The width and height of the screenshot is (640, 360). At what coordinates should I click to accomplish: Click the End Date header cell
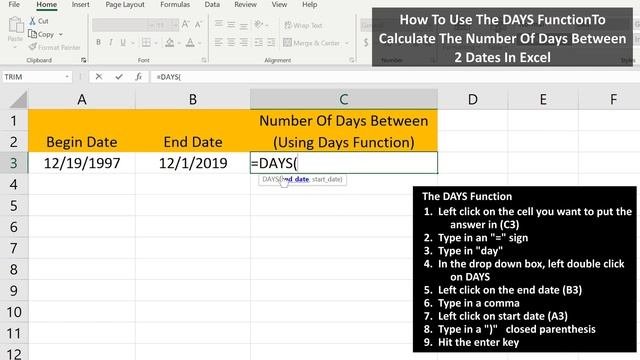click(x=193, y=142)
